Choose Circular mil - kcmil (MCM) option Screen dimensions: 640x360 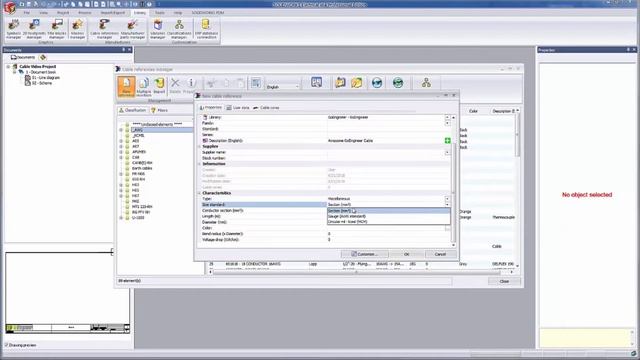[389, 221]
